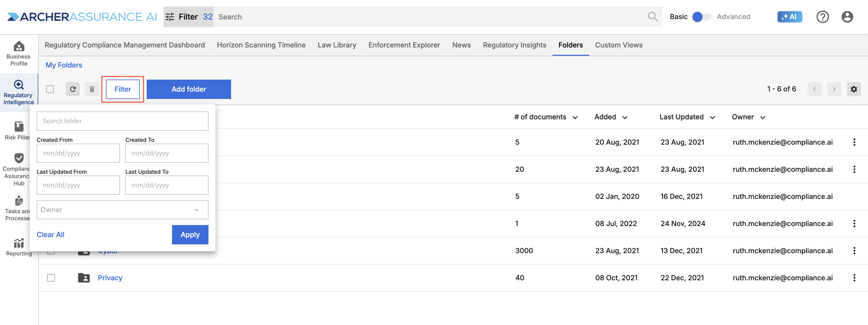Open the Business Profile sidebar icon
868x325 pixels.
pos(19,47)
